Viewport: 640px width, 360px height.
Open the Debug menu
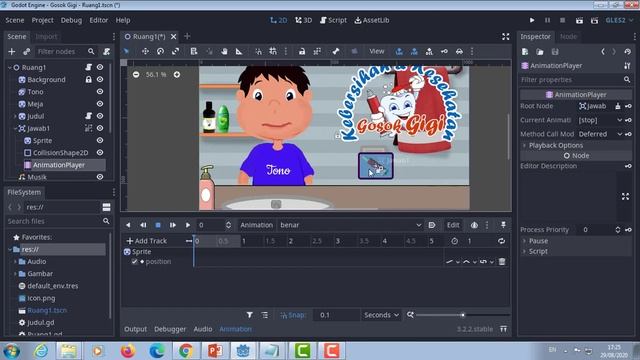click(x=71, y=20)
